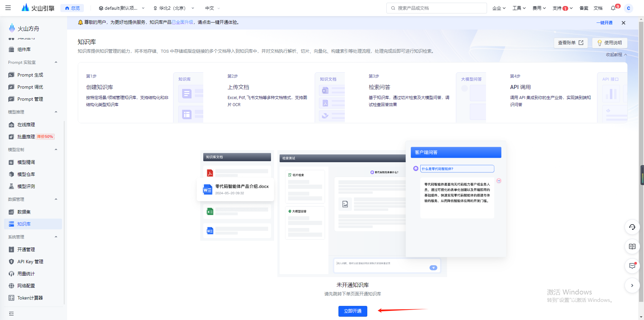Open the 费用 menu
Screen dimensions: 644x320
(x=539, y=8)
